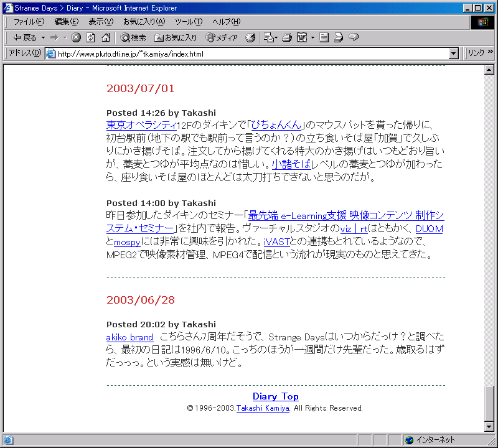The image size is (498, 448).
Task: Open the メディア media pane
Action: [x=222, y=38]
